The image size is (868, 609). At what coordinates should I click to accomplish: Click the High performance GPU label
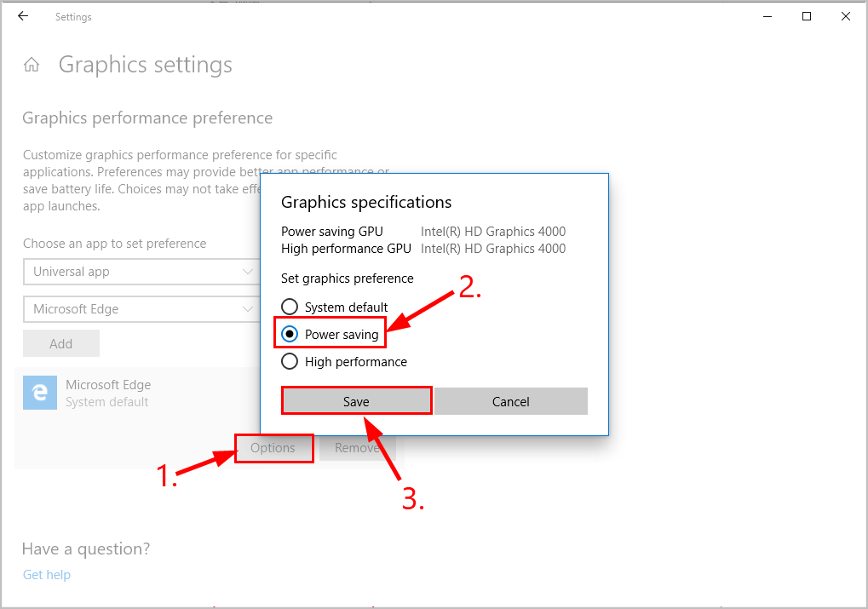tap(346, 249)
